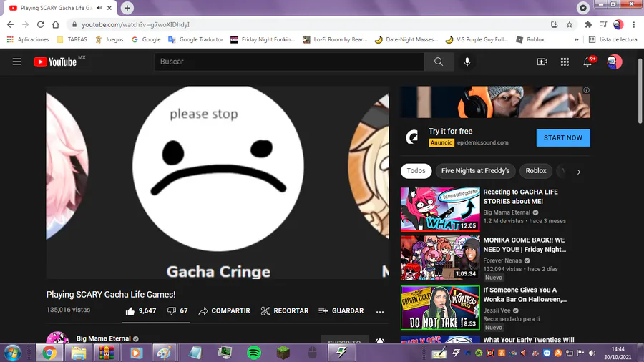Open the Chrome extensions puzzle icon
The image size is (644, 362).
click(588, 24)
